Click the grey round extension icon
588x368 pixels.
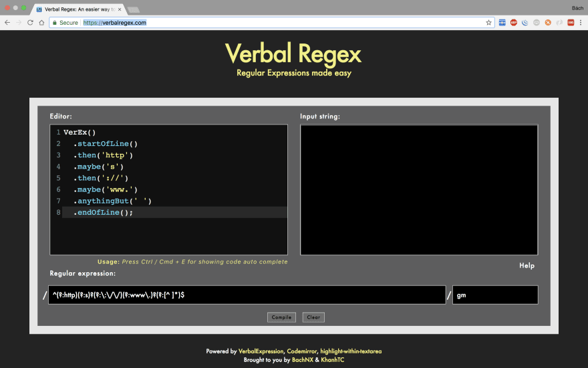[x=537, y=23]
